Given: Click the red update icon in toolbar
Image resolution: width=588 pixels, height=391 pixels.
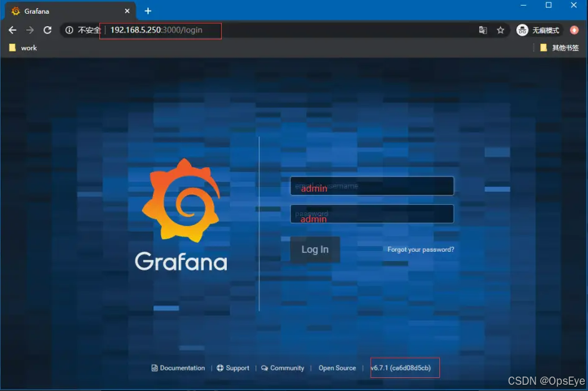Looking at the screenshot, I should (574, 30).
